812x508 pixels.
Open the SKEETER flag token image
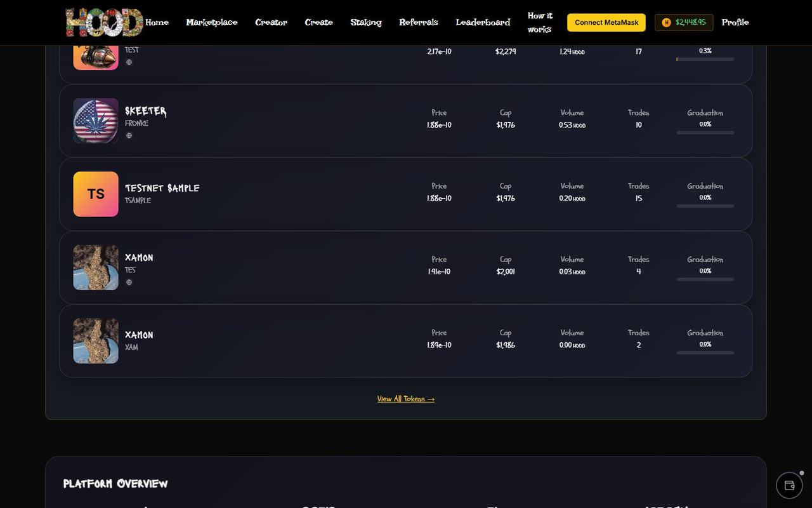96,121
